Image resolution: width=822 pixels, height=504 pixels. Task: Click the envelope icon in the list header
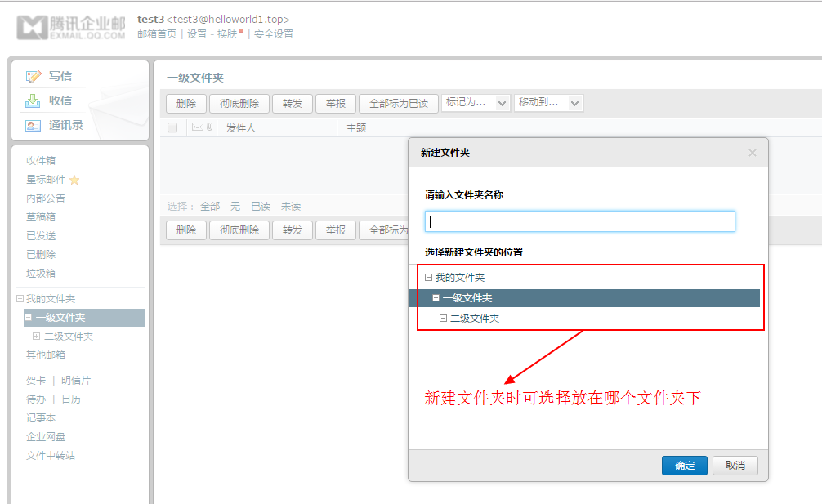[197, 127]
